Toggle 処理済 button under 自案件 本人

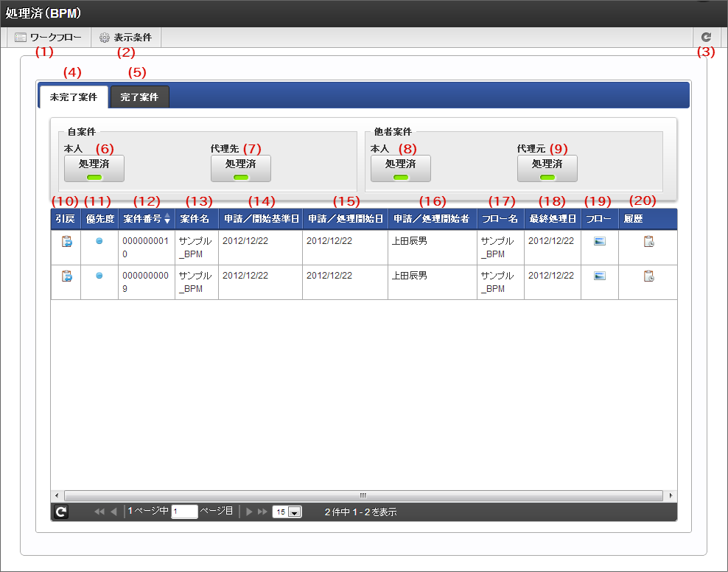(x=94, y=169)
